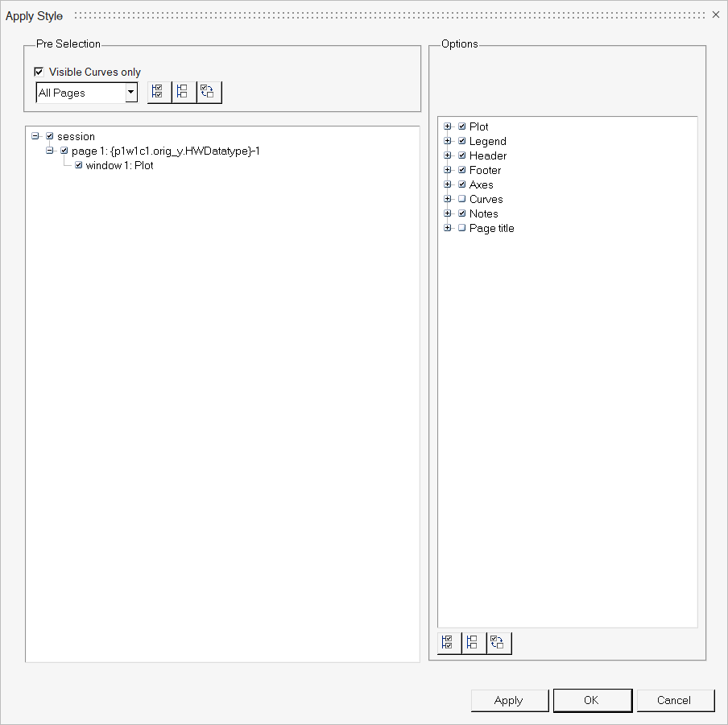The height and width of the screenshot is (725, 728).
Task: Click Deselect All icon in Pre Selection
Action: (x=184, y=93)
